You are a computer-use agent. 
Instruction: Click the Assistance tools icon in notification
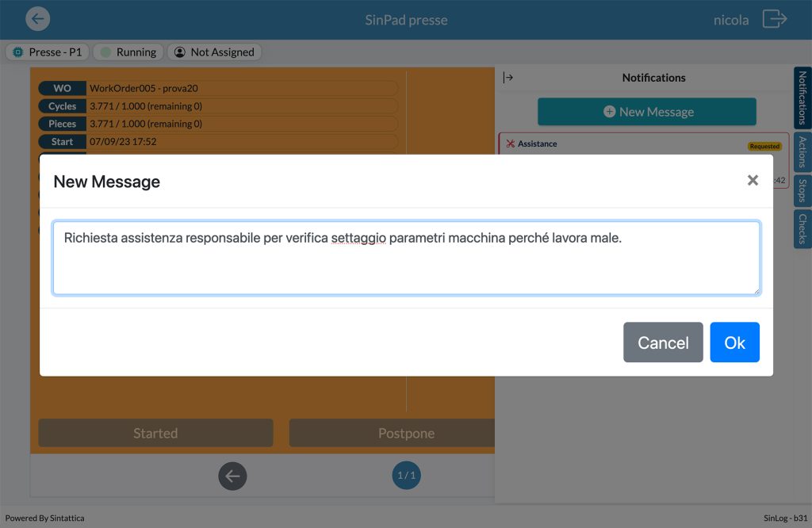[x=511, y=143]
